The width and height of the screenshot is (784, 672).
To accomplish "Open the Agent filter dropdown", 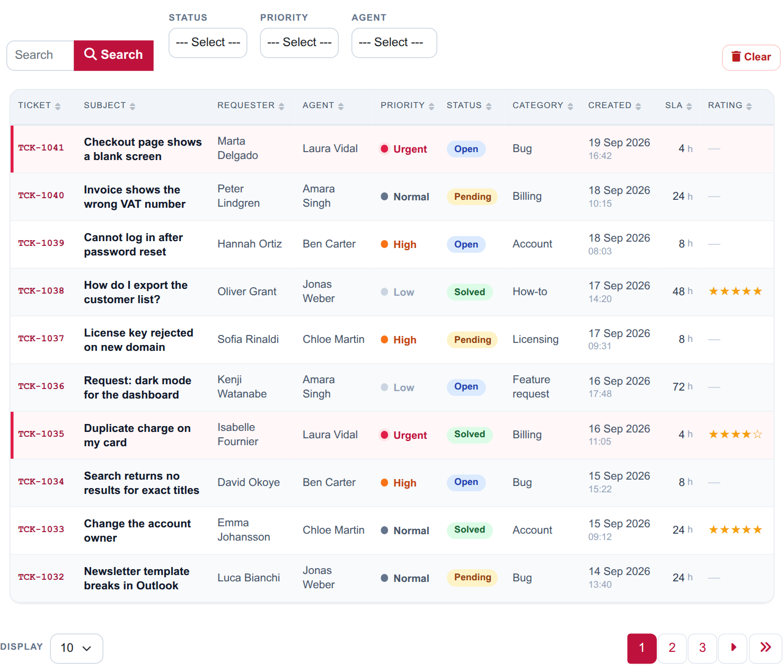I will point(394,43).
